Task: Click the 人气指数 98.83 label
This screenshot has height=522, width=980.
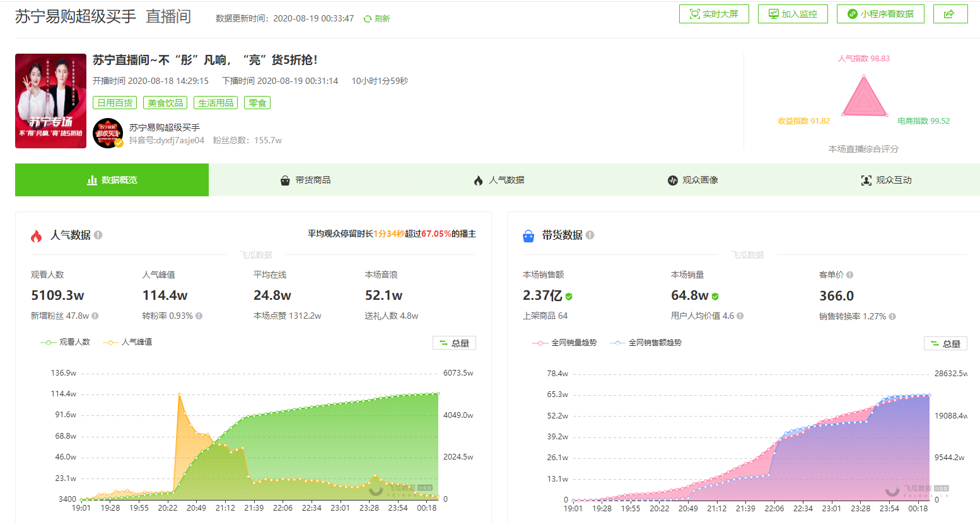Action: (864, 58)
